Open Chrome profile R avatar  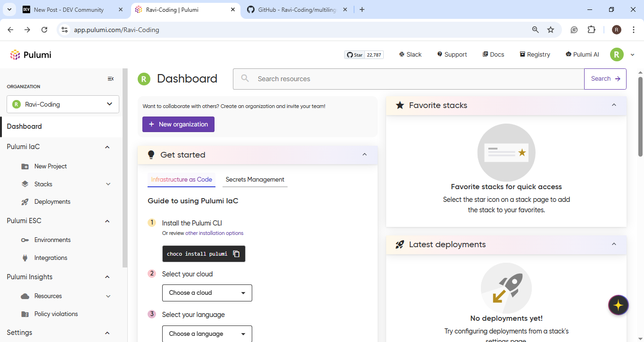pos(617,30)
